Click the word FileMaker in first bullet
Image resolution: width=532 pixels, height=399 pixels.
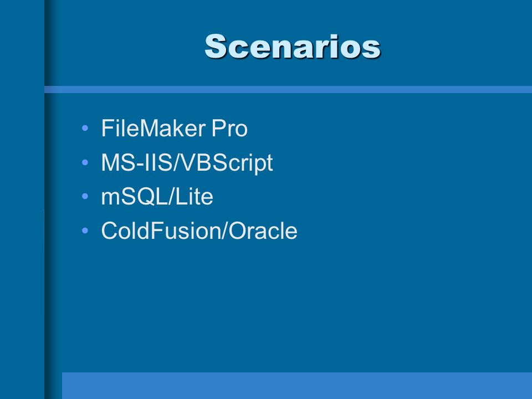[x=154, y=128]
